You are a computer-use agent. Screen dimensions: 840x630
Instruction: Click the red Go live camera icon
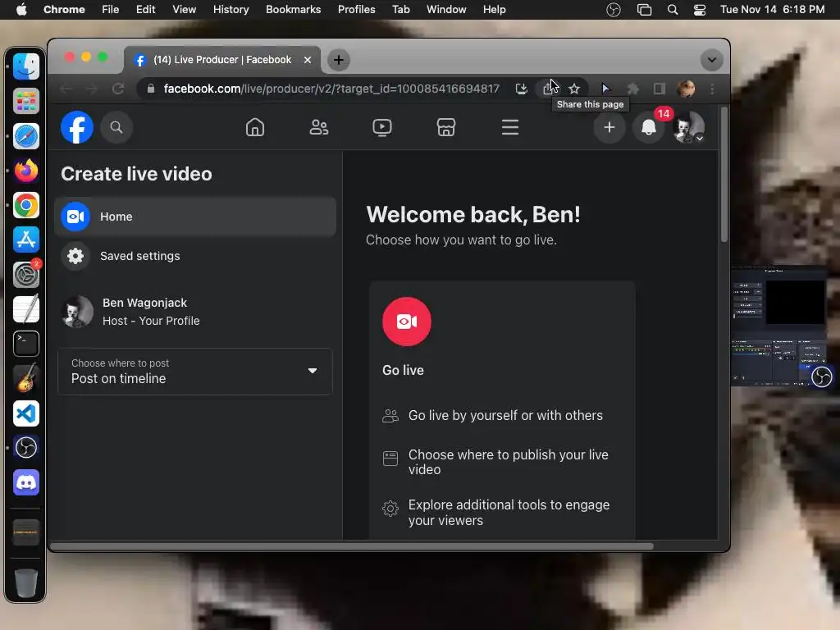click(407, 322)
